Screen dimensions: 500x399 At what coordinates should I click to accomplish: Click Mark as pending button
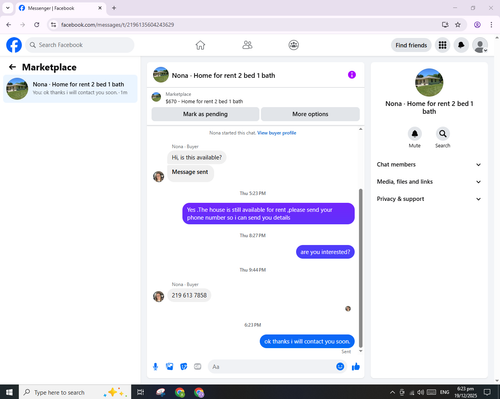coord(205,114)
